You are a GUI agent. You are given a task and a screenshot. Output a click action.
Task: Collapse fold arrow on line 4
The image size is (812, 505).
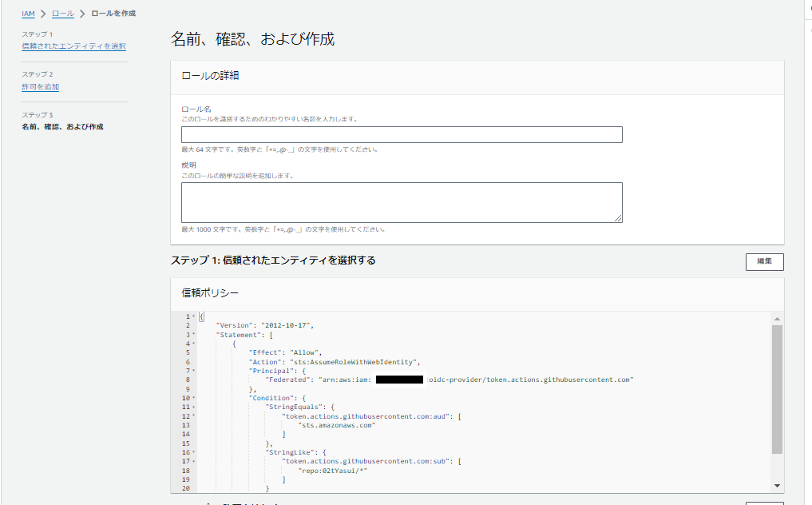pos(194,344)
